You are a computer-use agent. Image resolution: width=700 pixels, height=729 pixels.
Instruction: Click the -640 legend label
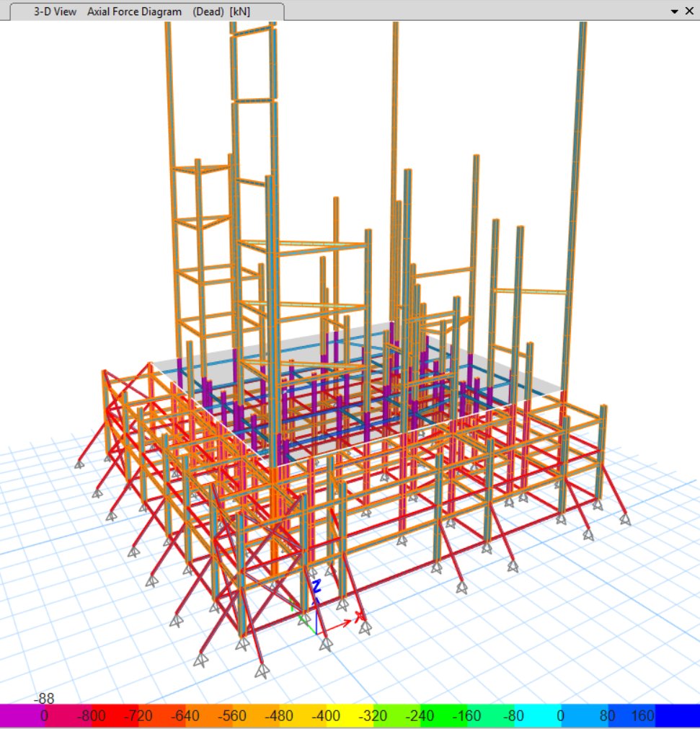185,715
